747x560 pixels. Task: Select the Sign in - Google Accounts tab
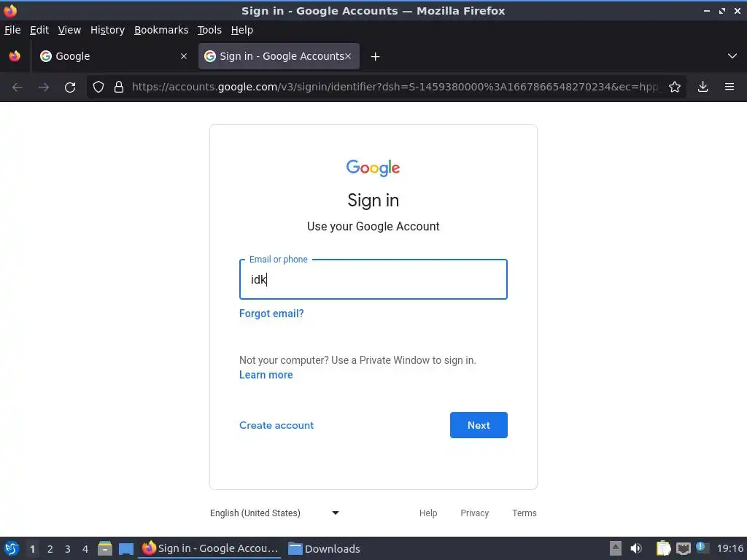click(279, 56)
